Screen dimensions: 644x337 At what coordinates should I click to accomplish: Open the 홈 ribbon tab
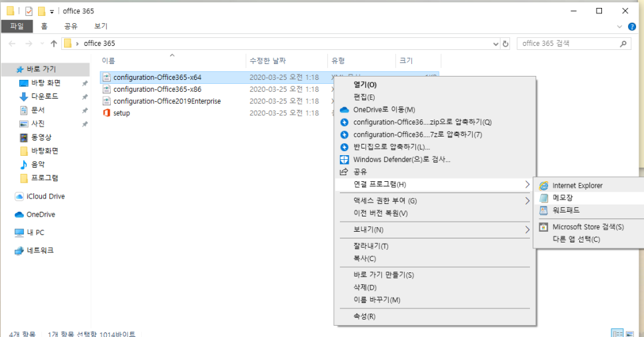point(45,26)
